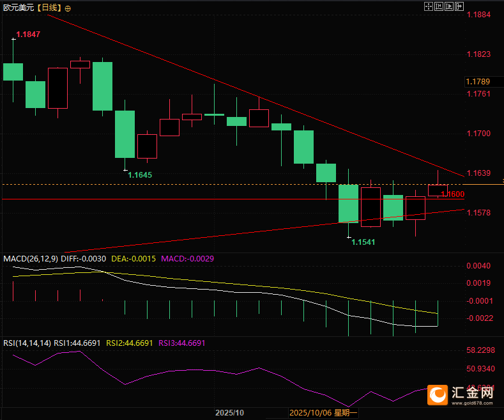Click the 1.1645 low price label
504x420 pixels.
click(140, 175)
